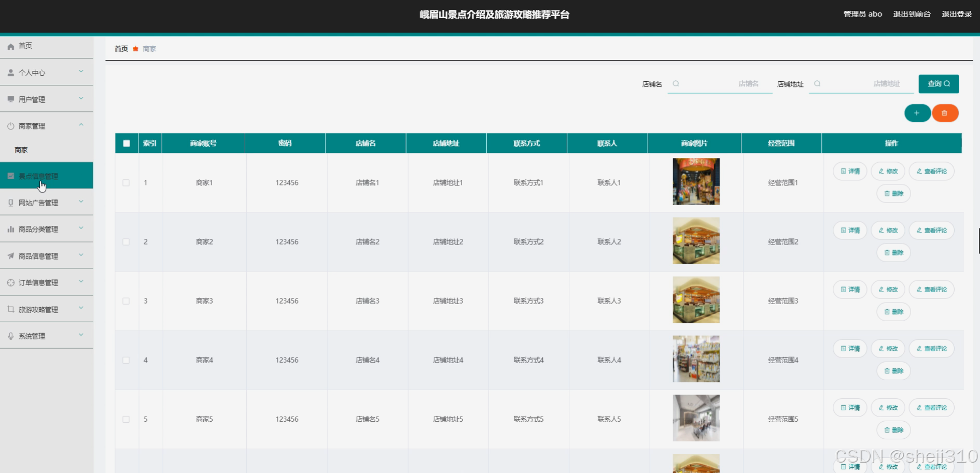Click the power icon next to 商家管理
The height and width of the screenshot is (473, 980).
pyautogui.click(x=10, y=126)
